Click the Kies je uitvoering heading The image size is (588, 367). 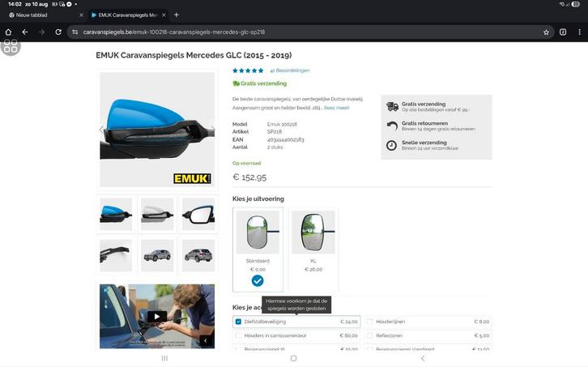pyautogui.click(x=258, y=198)
